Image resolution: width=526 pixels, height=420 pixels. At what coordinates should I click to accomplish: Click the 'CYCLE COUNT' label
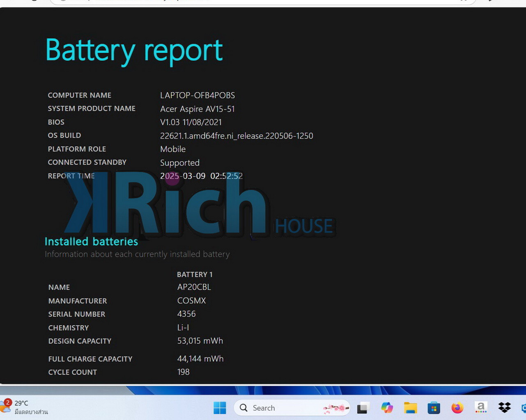(73, 372)
